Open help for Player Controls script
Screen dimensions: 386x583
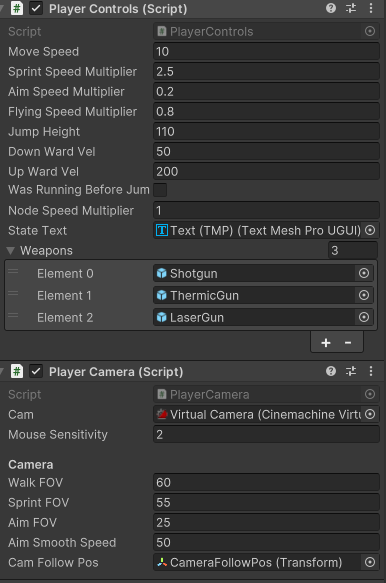(x=331, y=8)
